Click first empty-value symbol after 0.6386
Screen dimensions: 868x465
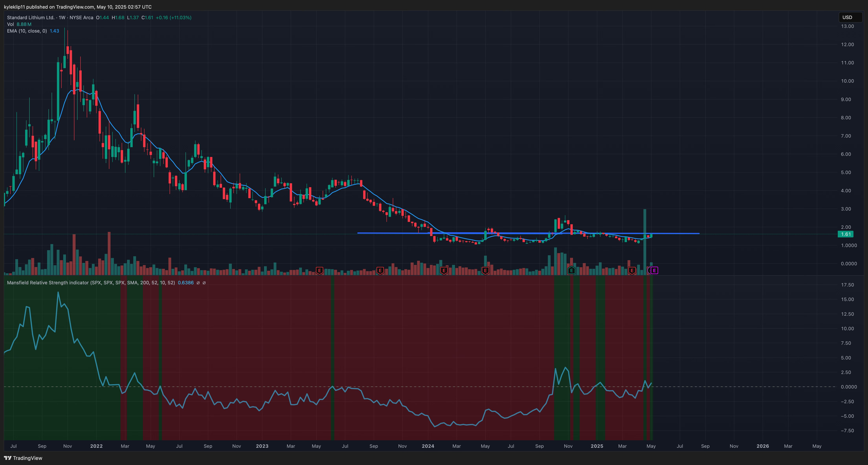click(198, 283)
